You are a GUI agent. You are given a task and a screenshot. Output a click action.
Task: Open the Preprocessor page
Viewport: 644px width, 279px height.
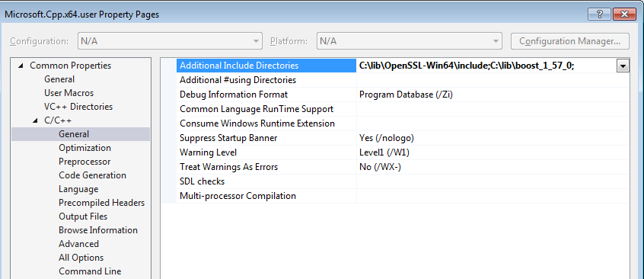(84, 162)
